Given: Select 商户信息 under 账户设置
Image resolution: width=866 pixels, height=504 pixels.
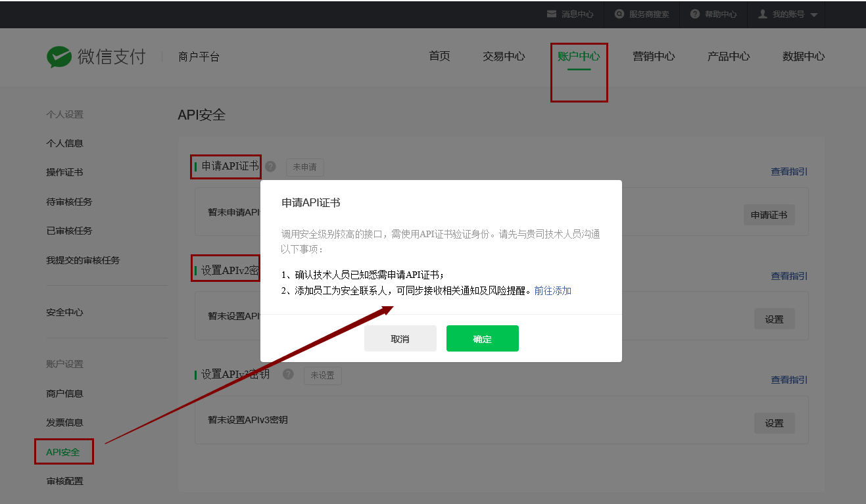Looking at the screenshot, I should (64, 394).
